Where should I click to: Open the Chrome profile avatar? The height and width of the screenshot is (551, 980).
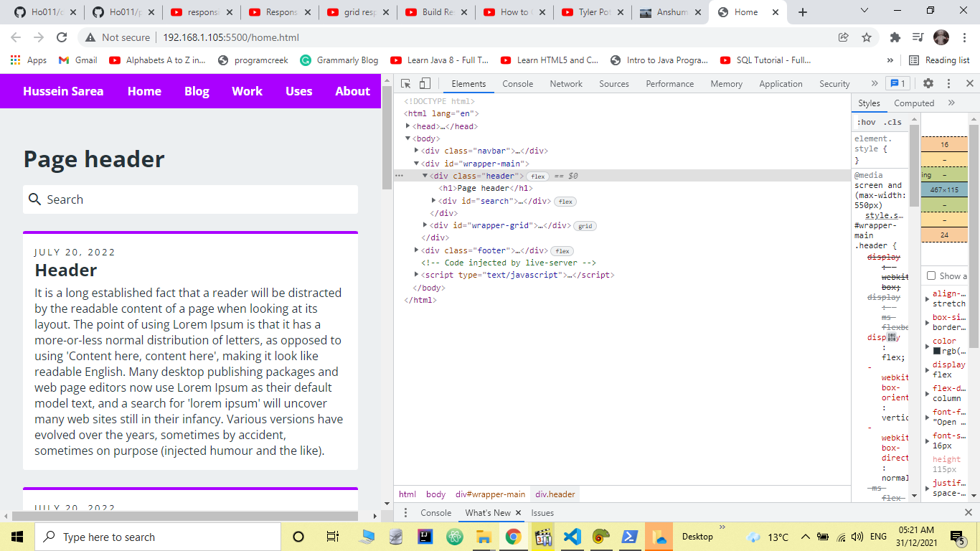click(x=941, y=37)
